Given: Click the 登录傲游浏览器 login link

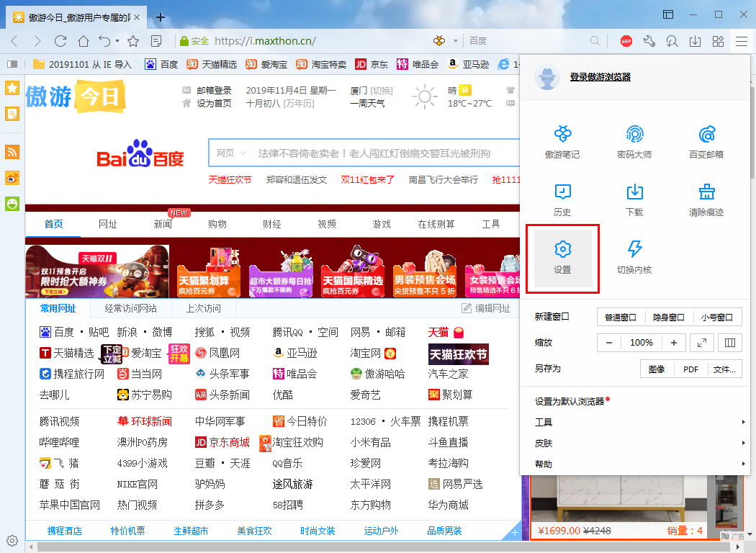Looking at the screenshot, I should coord(600,77).
